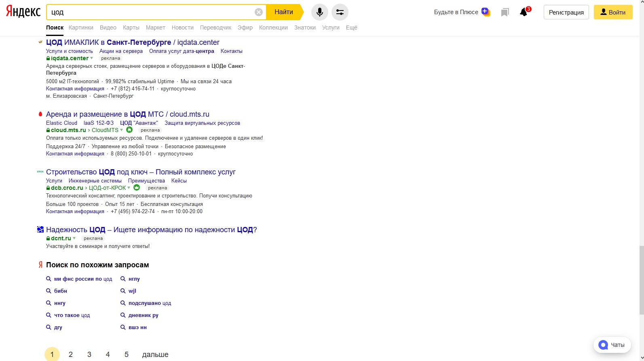Open Контактная информация under iqdata.center

(x=75, y=88)
